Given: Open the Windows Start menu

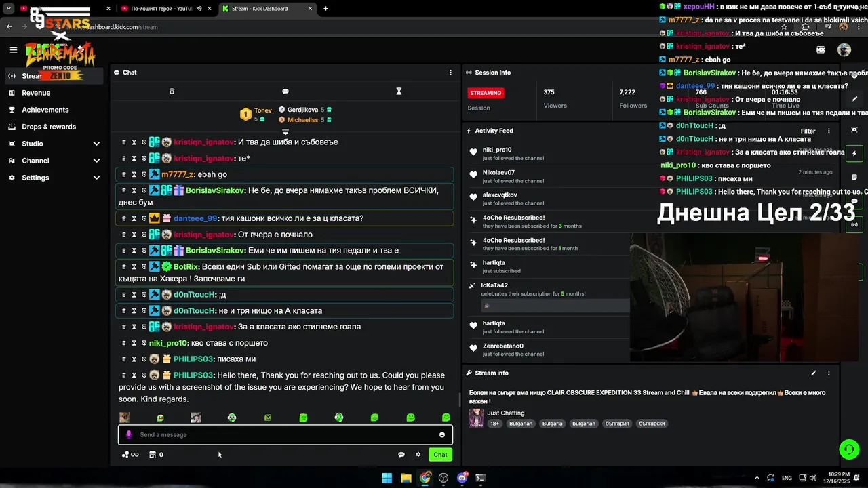Looking at the screenshot, I should (387, 478).
